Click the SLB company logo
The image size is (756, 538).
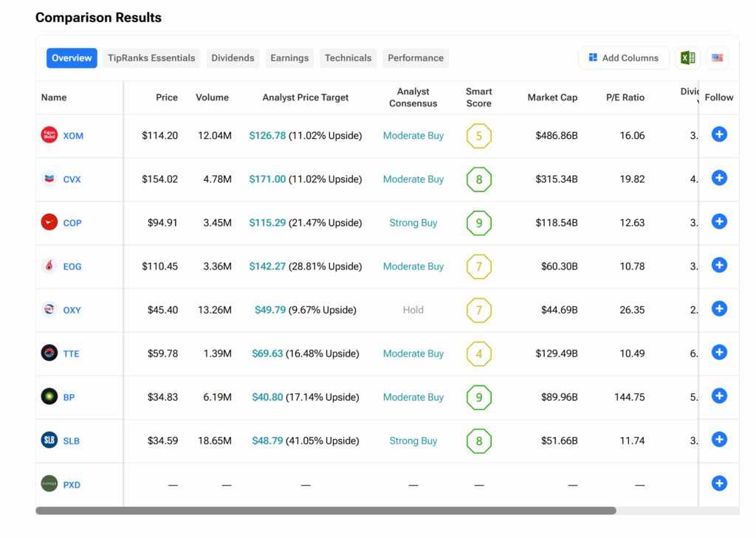click(x=49, y=440)
